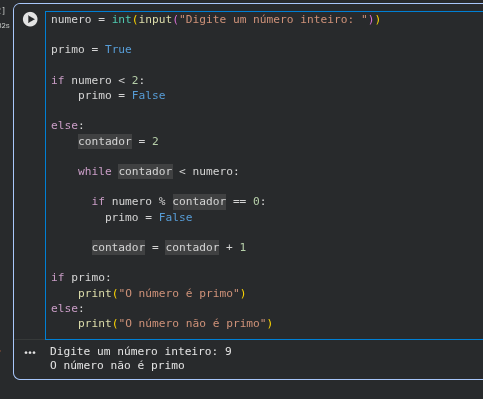Place the cursor on 'primo = True' line

(91, 49)
